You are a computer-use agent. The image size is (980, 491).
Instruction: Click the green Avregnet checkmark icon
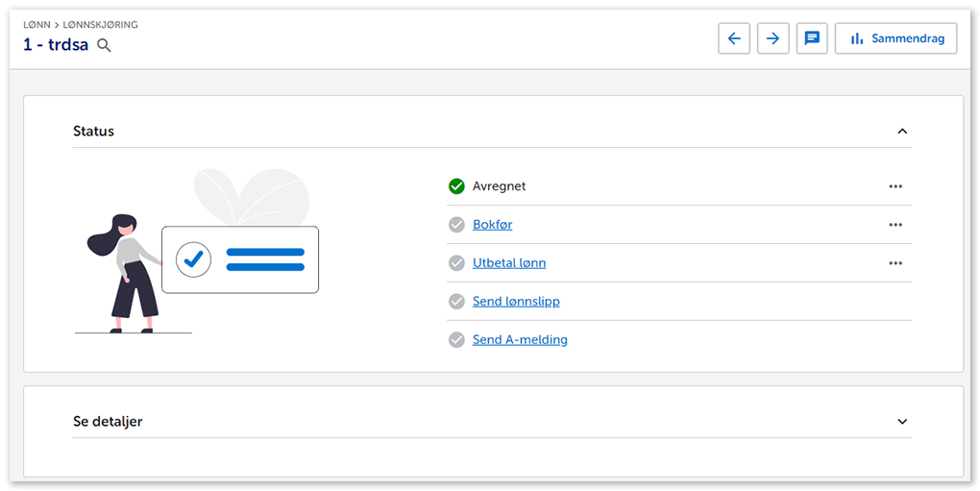coord(456,186)
